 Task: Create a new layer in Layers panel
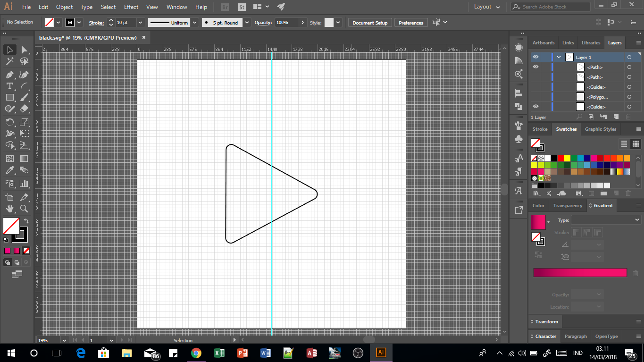click(x=616, y=117)
